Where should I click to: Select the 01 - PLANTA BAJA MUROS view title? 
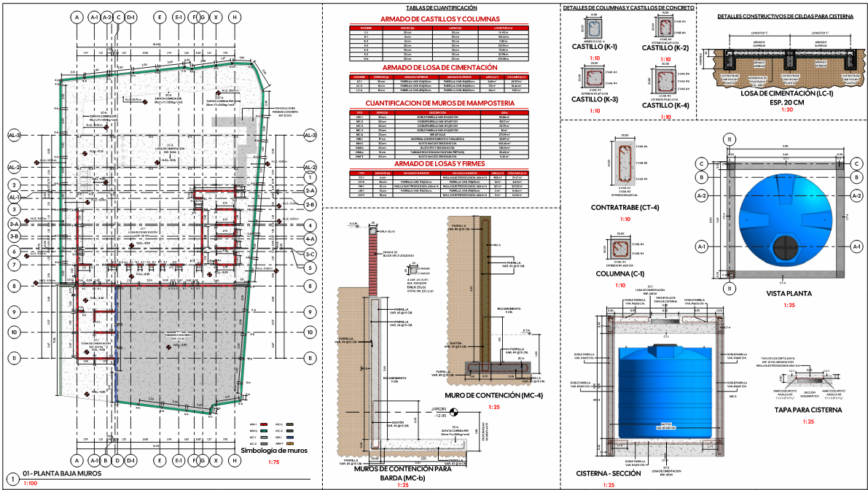[x=62, y=474]
